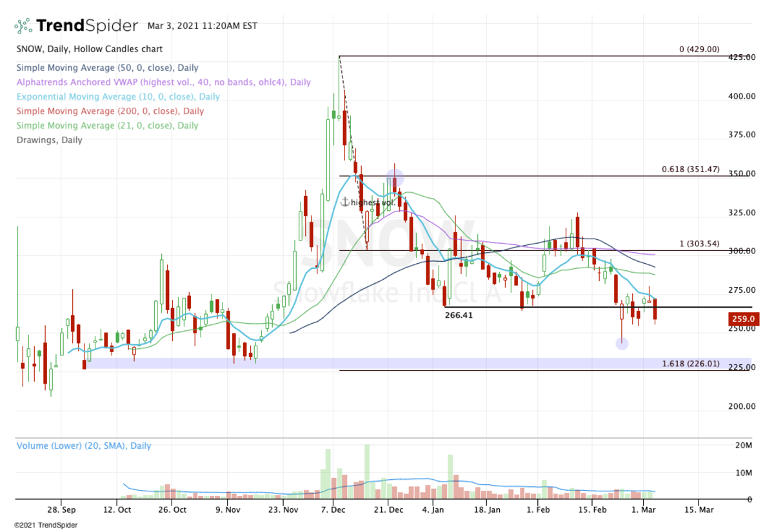Click the 200.00 price axis label
Viewport: 774px width, 532px height.
(x=742, y=406)
